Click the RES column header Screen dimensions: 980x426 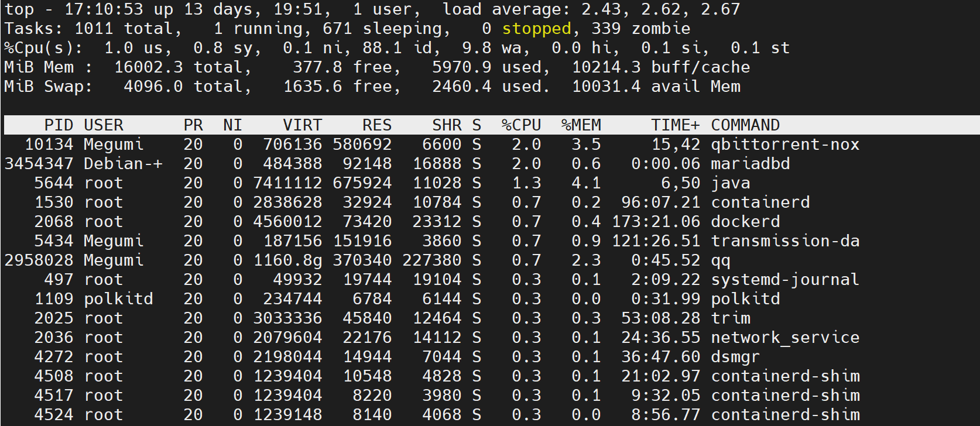pos(377,125)
